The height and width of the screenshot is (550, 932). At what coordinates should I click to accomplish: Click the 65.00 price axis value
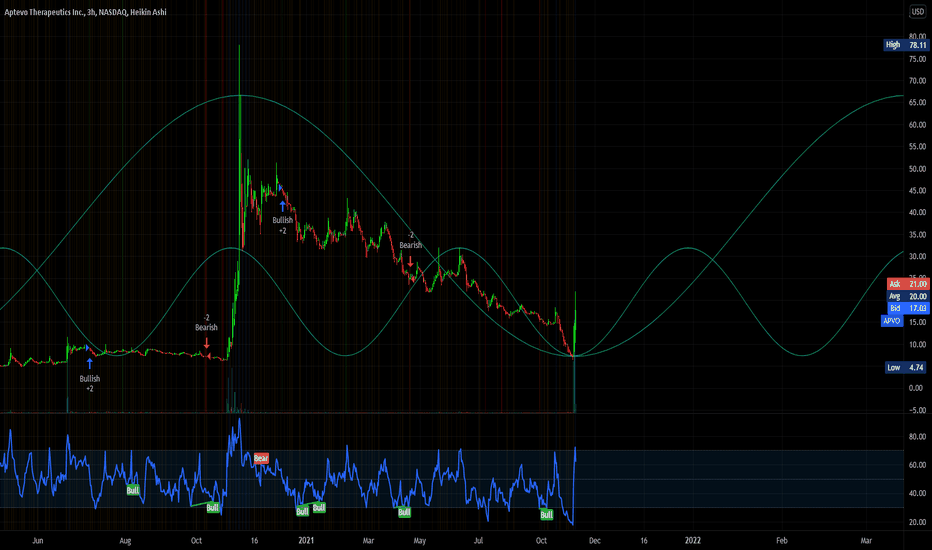click(917, 103)
